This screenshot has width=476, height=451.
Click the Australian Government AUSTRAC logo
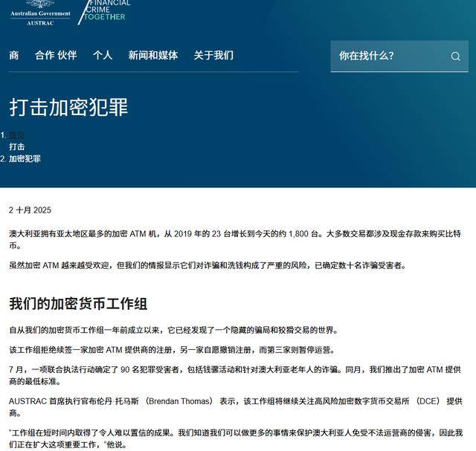(x=40, y=13)
